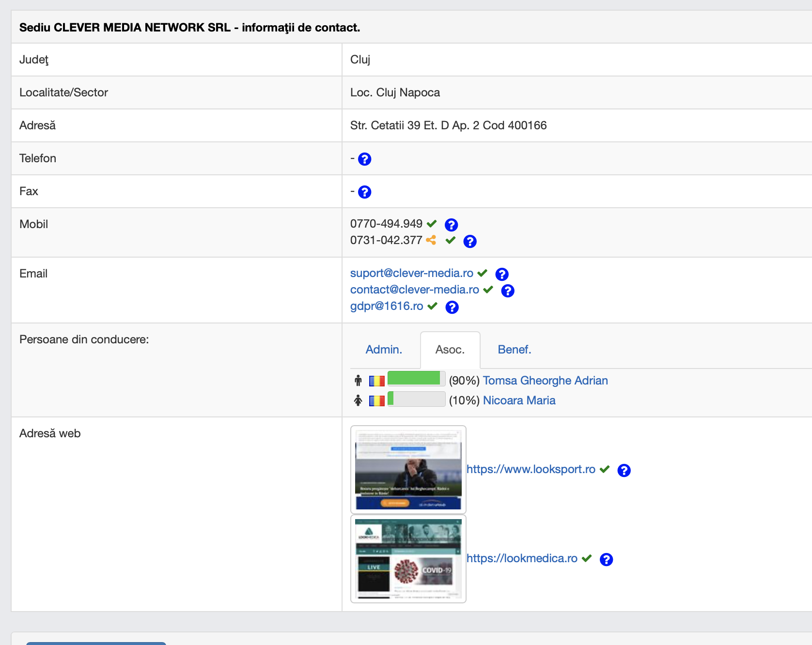Click the Romanian flag beside Tomsa Gheorghe Adrian
This screenshot has height=645, width=812.
click(376, 381)
